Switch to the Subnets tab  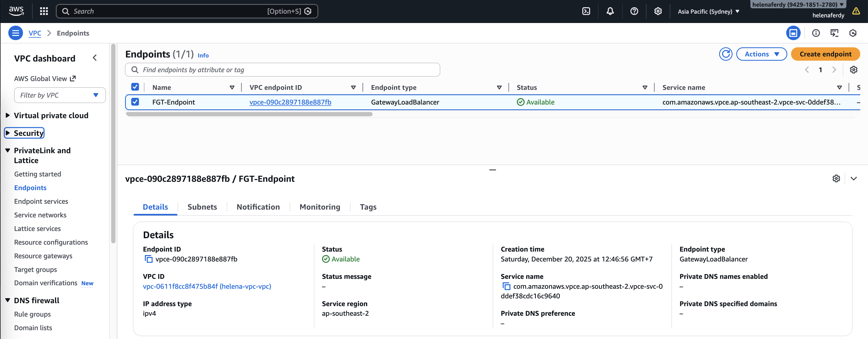(202, 207)
